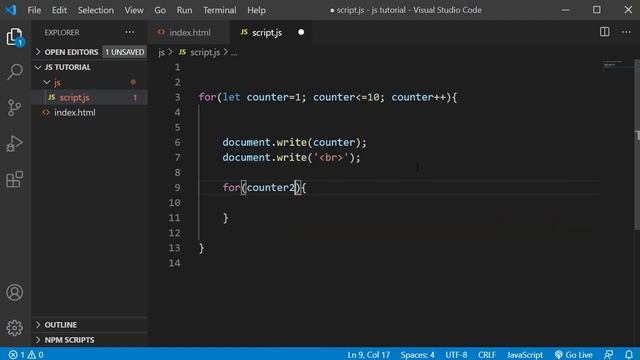Image resolution: width=640 pixels, height=360 pixels.
Task: Change line endings via CRLF
Action: [x=487, y=354]
